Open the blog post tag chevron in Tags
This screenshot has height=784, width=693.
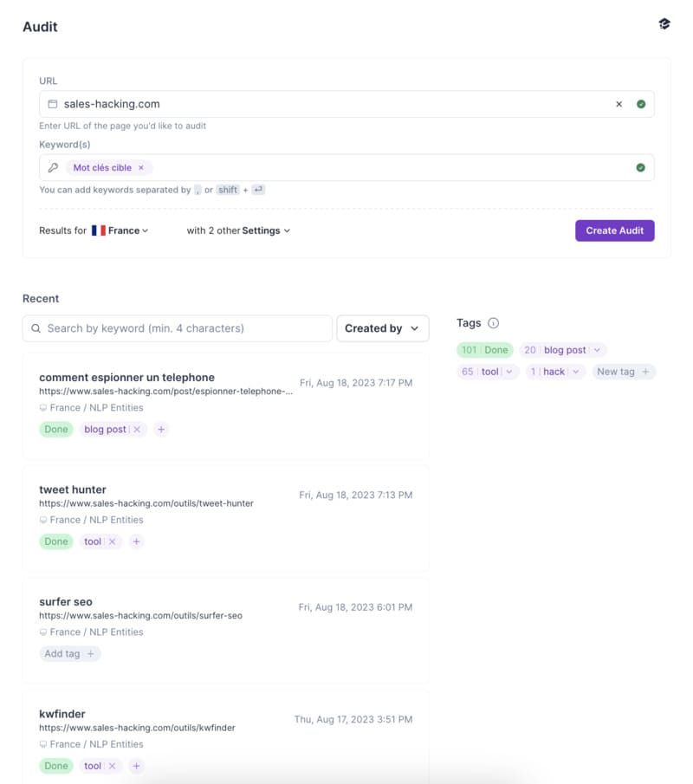pyautogui.click(x=595, y=350)
